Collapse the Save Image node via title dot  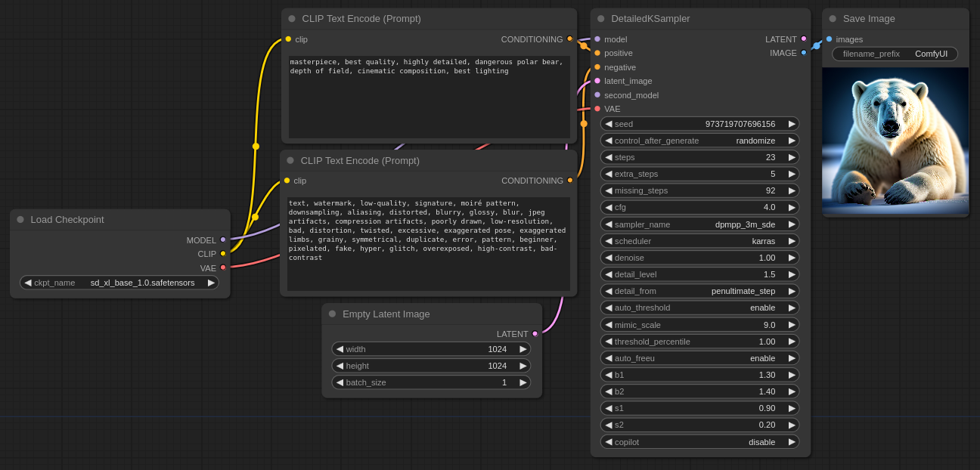(x=833, y=19)
